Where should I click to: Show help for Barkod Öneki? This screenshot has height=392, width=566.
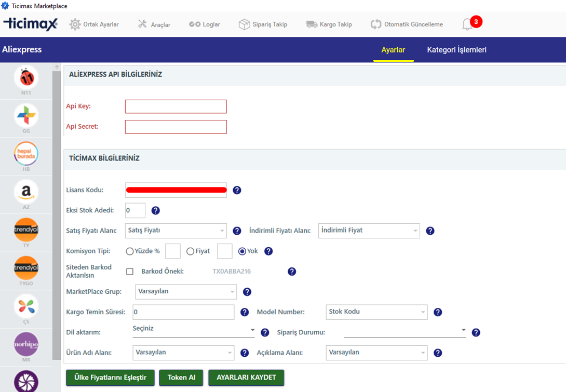coord(292,272)
